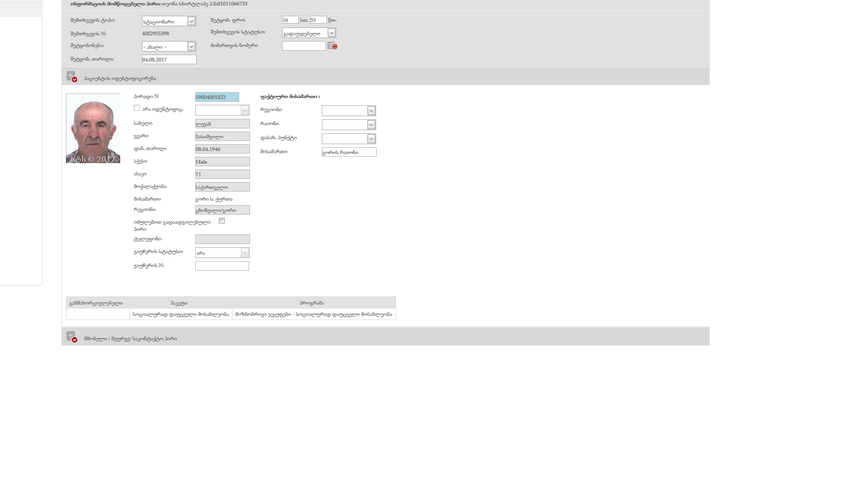Toggle the internally displaced person checkbox

click(222, 221)
